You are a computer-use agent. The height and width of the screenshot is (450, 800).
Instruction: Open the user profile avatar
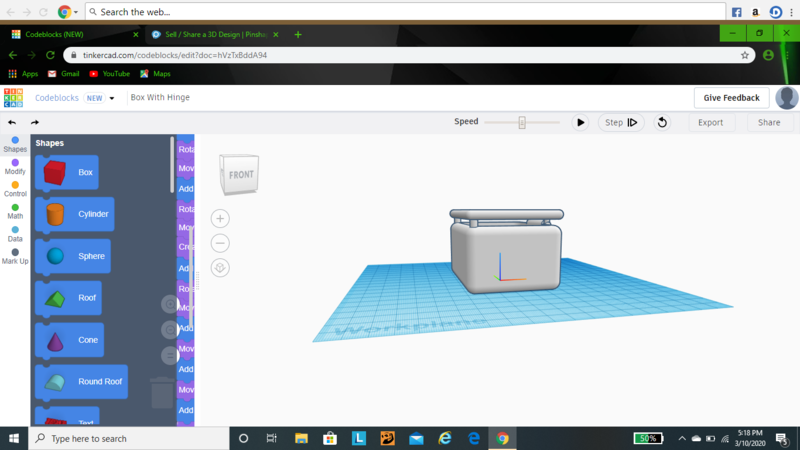(787, 97)
